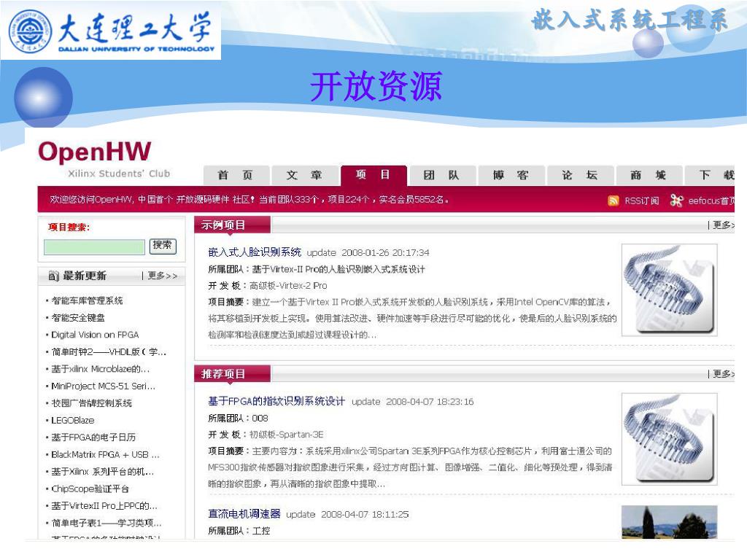
Task: Click the Dalian University of Technology logo
Action: (x=111, y=30)
